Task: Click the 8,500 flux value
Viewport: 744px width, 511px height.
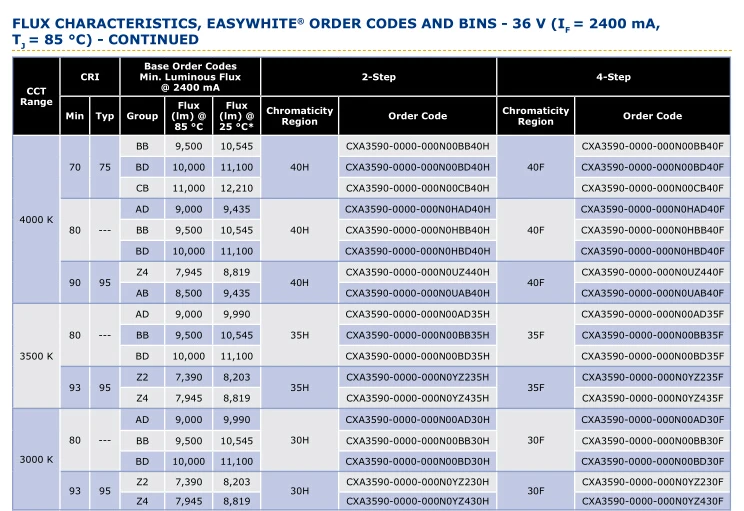Action: 189,293
